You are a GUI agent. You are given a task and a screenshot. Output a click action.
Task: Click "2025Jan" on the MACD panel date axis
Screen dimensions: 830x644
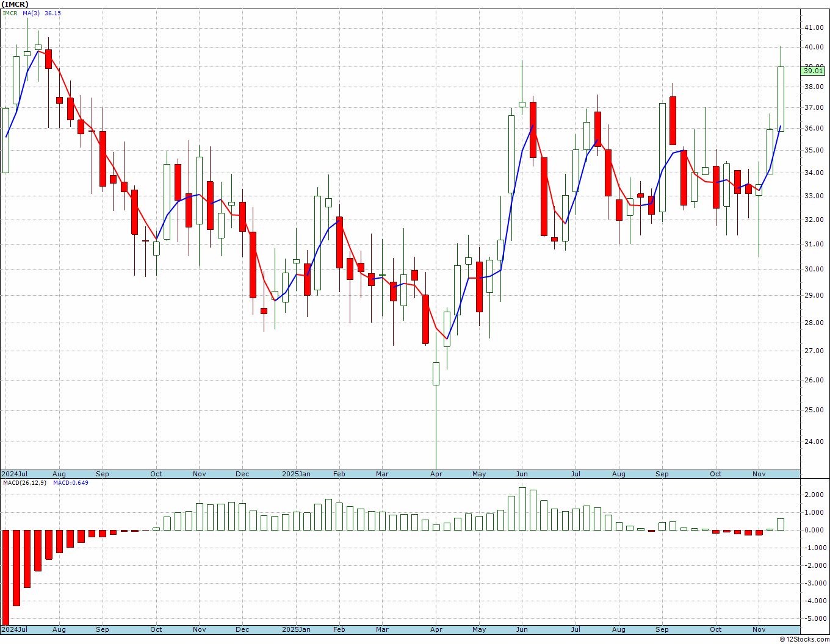(x=296, y=629)
